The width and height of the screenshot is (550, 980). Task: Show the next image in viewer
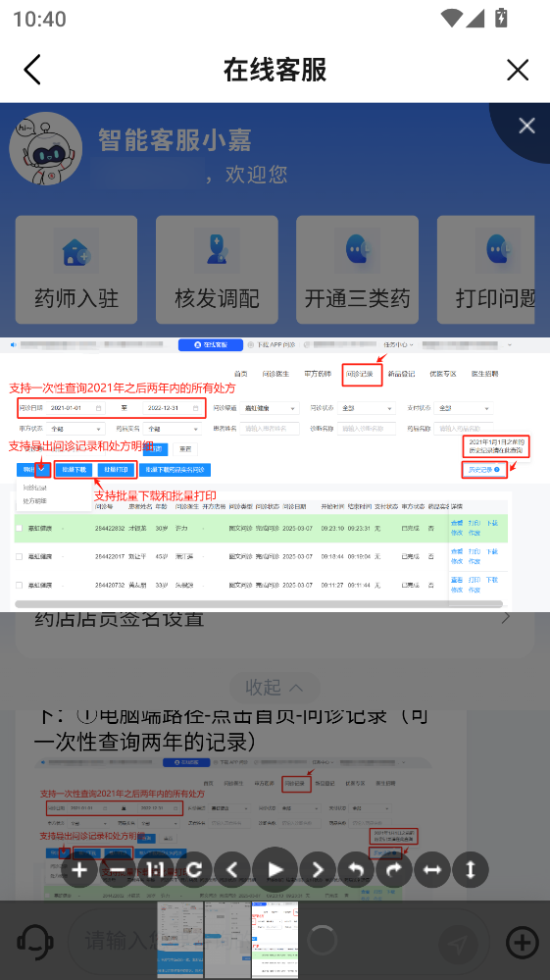(318, 870)
